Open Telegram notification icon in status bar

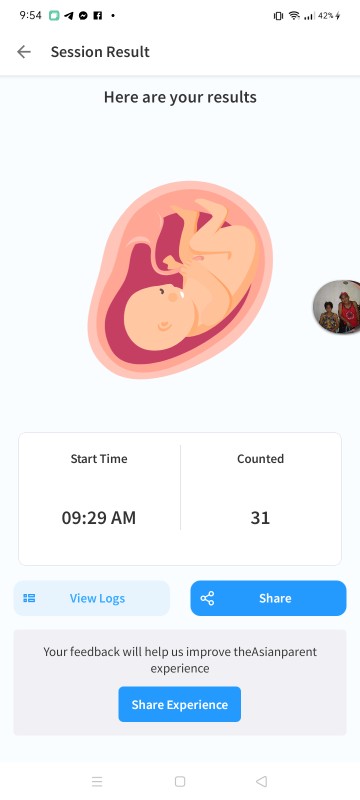(x=68, y=16)
